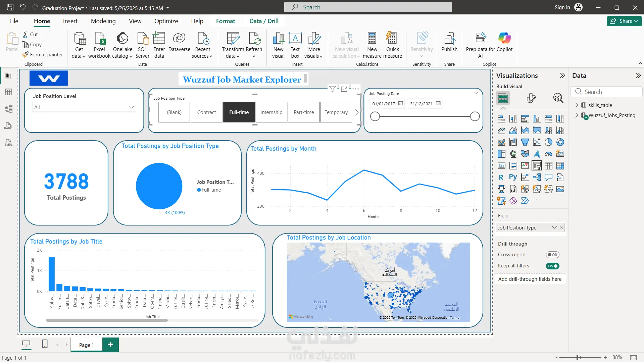The image size is (644, 362).
Task: Expand the Wuzzuf_Jobs_Posting table
Action: [577, 115]
